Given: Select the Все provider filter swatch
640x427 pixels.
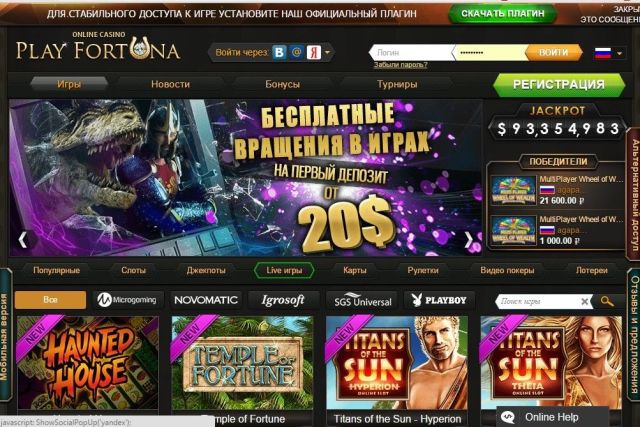Looking at the screenshot, I should (x=51, y=300).
